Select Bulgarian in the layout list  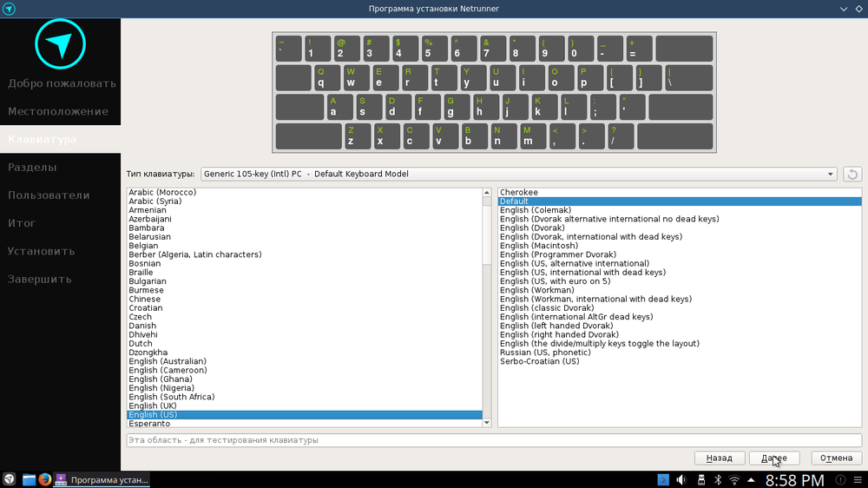pos(305,280)
